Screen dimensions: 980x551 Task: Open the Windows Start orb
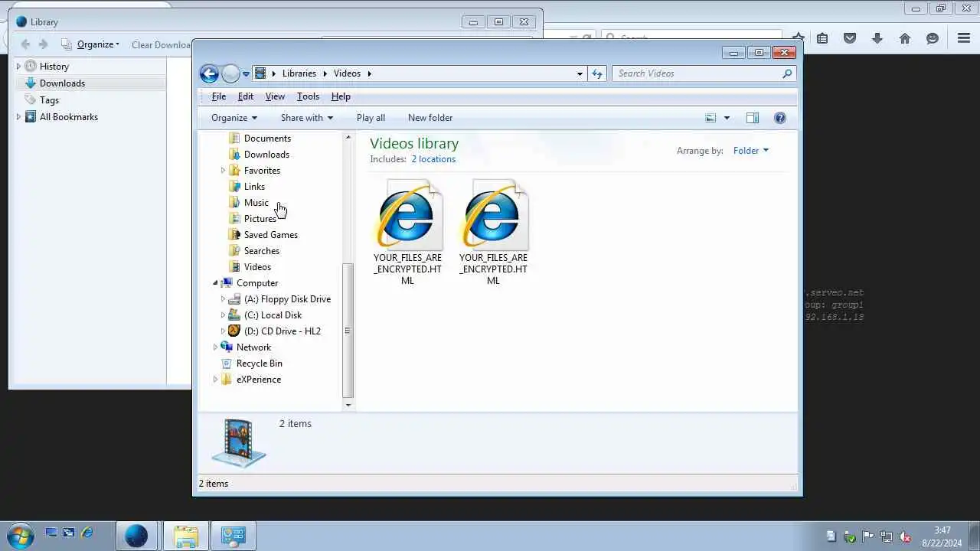(x=19, y=535)
